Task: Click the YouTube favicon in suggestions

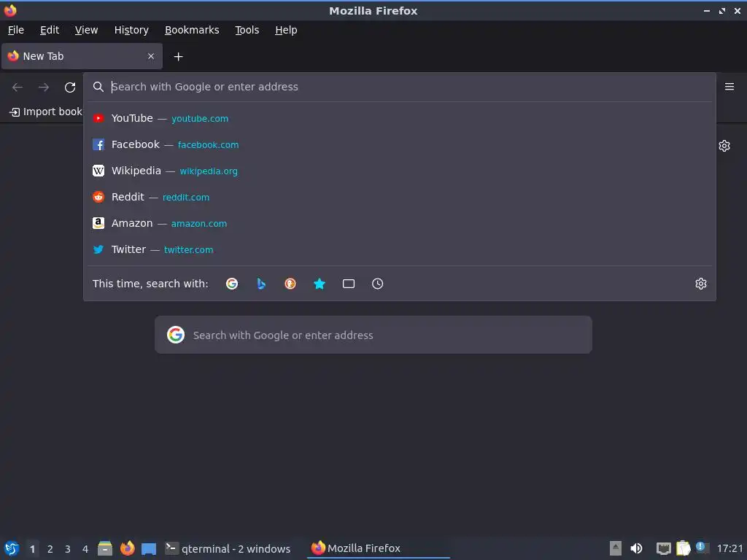Action: pyautogui.click(x=98, y=118)
